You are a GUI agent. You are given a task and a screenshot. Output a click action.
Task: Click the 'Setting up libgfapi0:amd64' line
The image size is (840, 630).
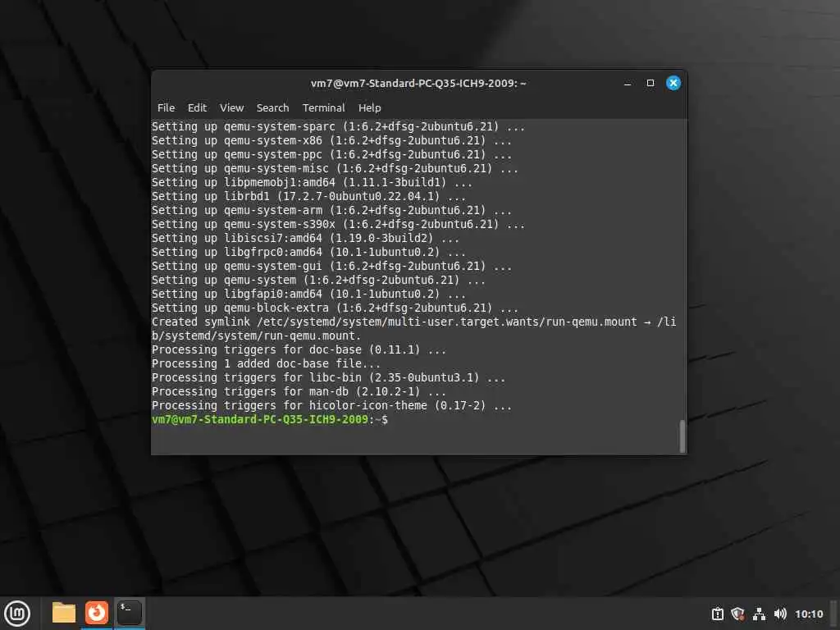308,294
